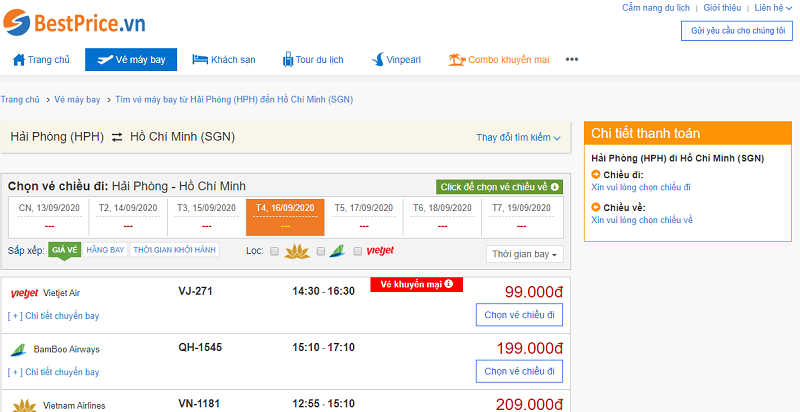Image resolution: width=800 pixels, height=412 pixels.
Task: Click Gửi yêu cầu cho chúng tôi button
Action: click(x=737, y=31)
